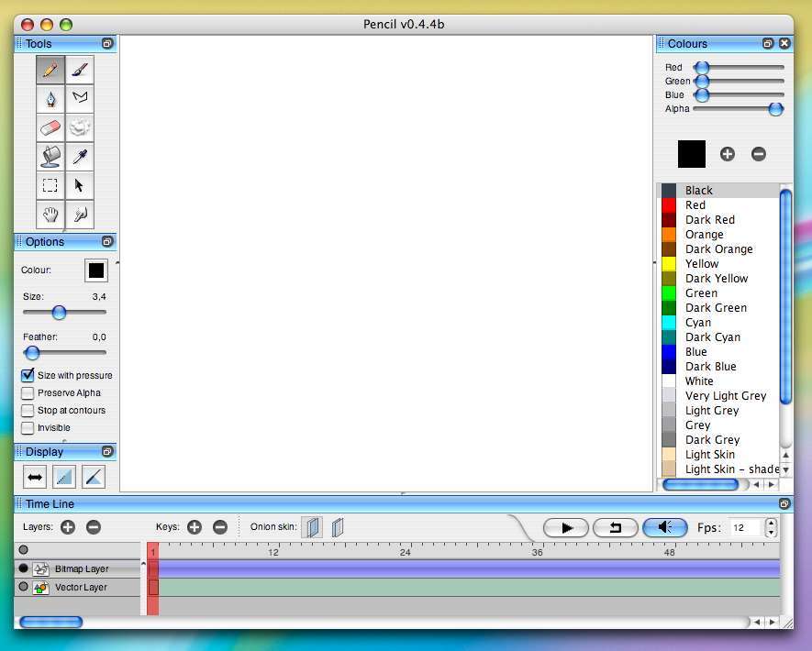The width and height of the screenshot is (812, 651).
Task: Undock the Display panel
Action: (107, 451)
